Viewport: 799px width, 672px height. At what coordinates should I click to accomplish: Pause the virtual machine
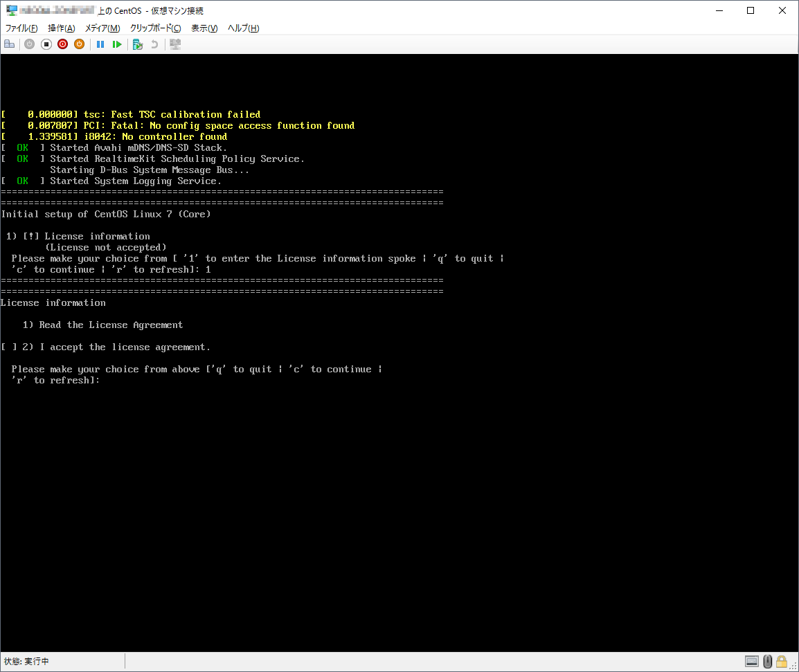coord(100,44)
